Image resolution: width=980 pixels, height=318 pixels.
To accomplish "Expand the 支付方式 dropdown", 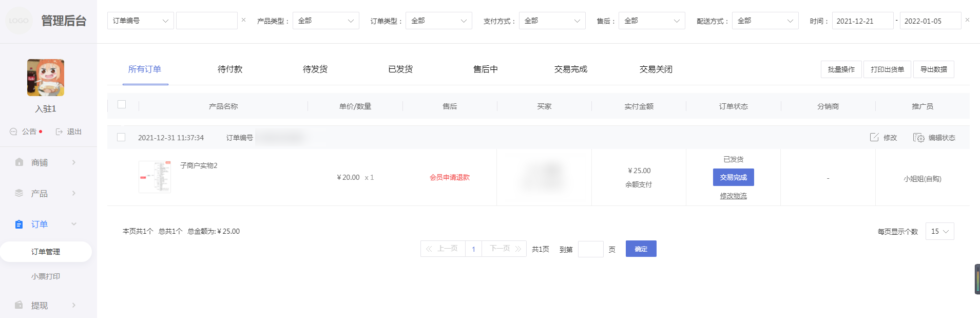I will [552, 21].
